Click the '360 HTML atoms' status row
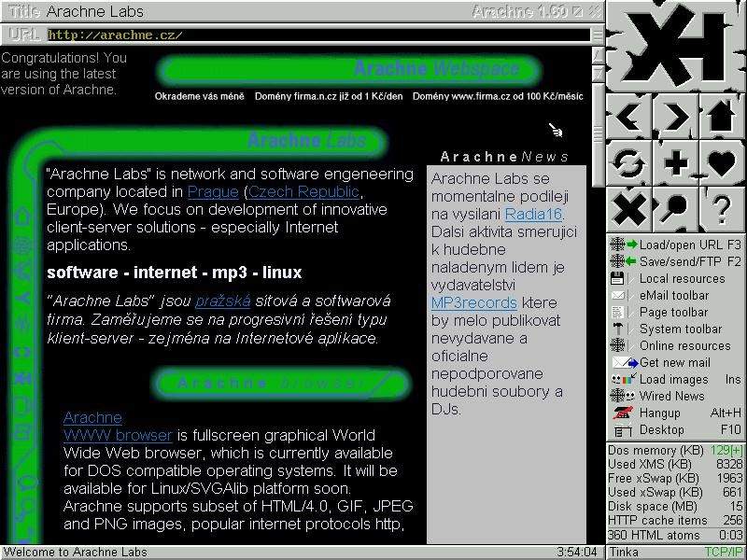This screenshot has width=747, height=560. click(675, 535)
